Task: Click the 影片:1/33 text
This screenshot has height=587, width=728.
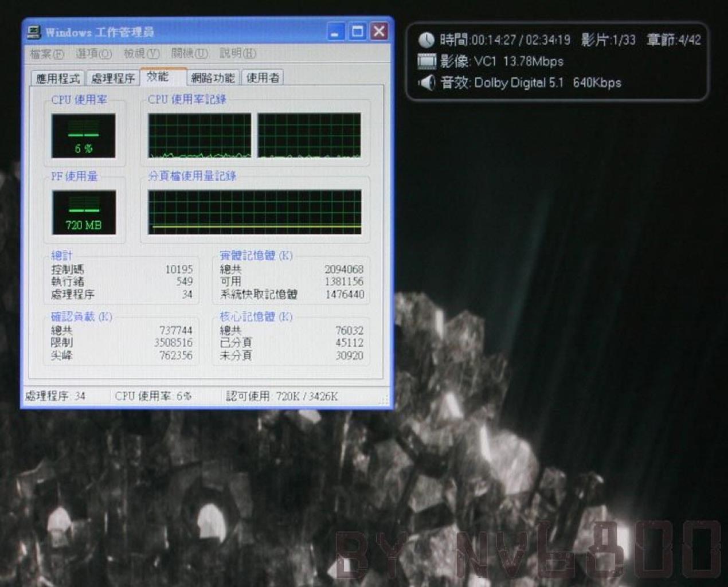Action: [608, 40]
